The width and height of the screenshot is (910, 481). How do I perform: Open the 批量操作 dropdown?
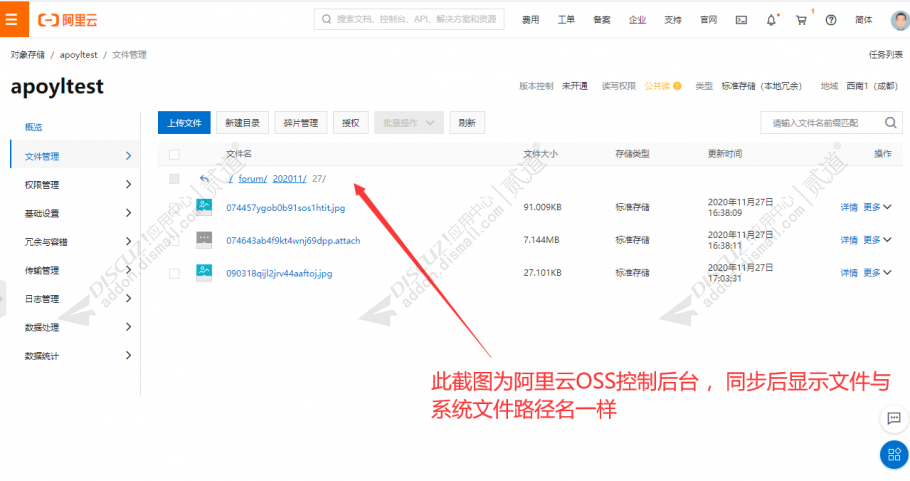tap(409, 123)
